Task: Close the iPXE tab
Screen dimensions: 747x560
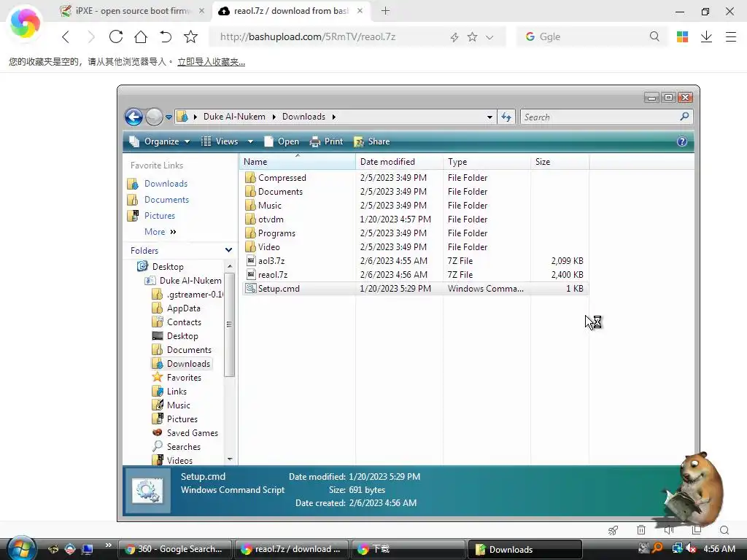Action: coord(202,10)
